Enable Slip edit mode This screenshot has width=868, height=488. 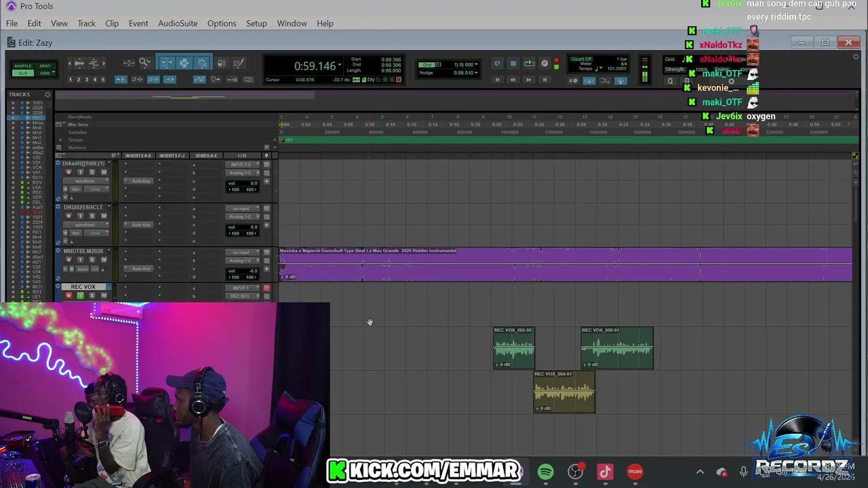pos(23,73)
